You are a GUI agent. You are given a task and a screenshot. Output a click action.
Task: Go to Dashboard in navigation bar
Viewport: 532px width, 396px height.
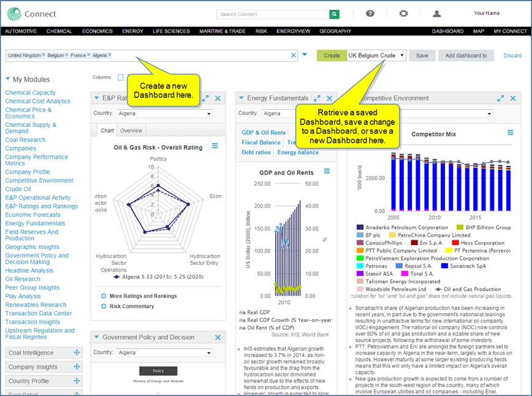pos(447,31)
